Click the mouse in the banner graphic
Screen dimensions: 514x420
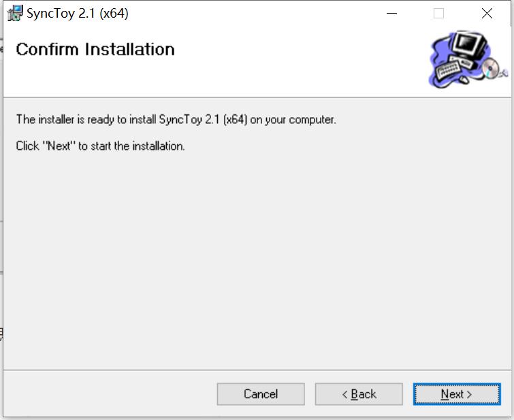pos(464,80)
